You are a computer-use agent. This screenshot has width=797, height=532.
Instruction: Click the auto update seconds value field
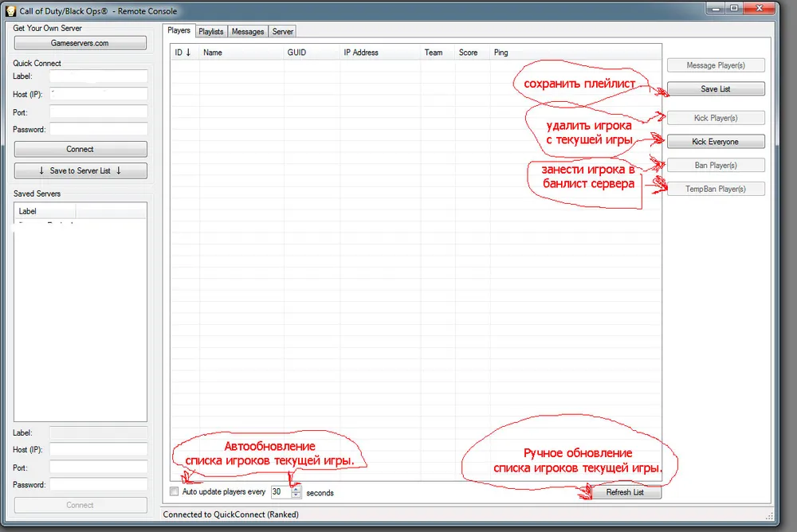(281, 492)
